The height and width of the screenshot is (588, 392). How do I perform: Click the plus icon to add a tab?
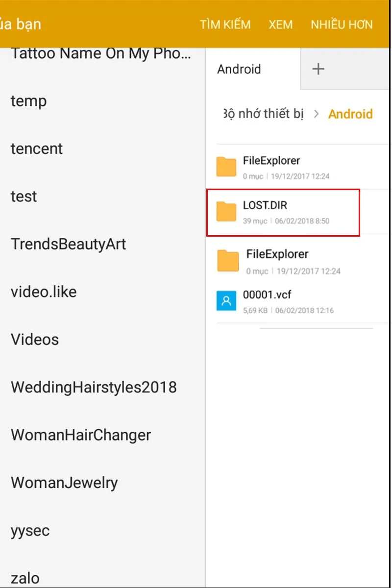click(x=318, y=69)
